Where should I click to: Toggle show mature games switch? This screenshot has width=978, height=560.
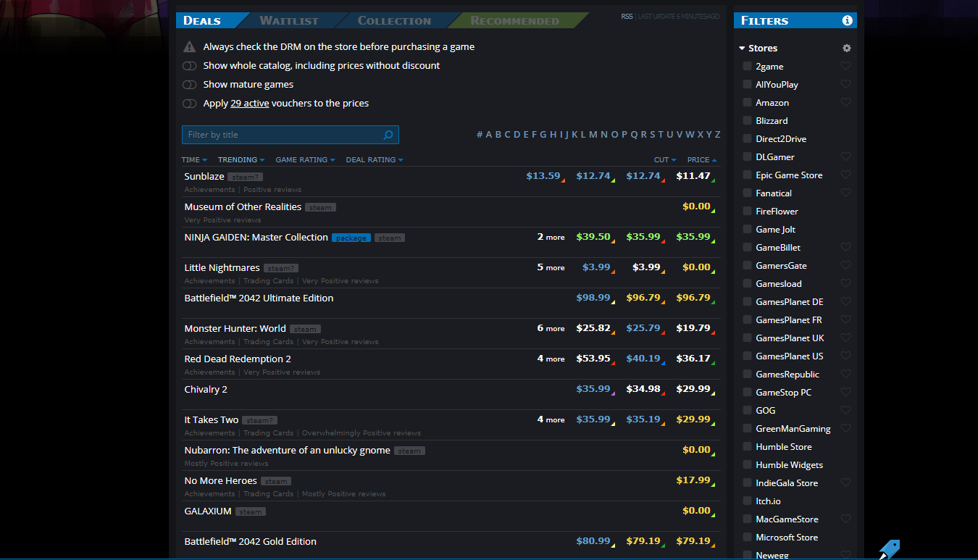tap(189, 84)
